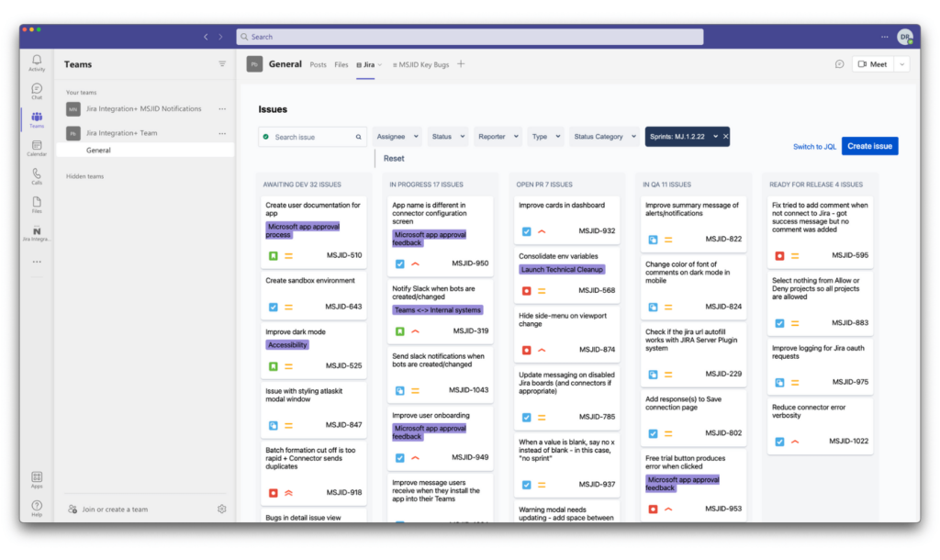Switch to the Files tab in General
The height and width of the screenshot is (560, 940).
[341, 65]
